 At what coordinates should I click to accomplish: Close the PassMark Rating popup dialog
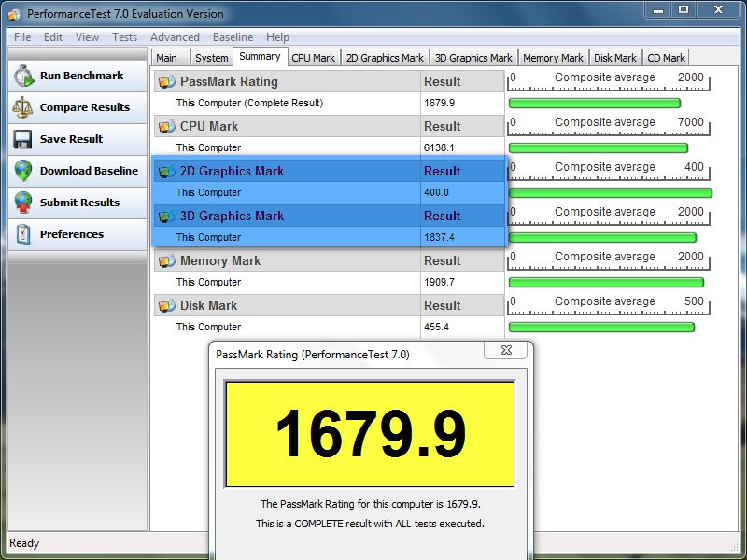pos(506,350)
